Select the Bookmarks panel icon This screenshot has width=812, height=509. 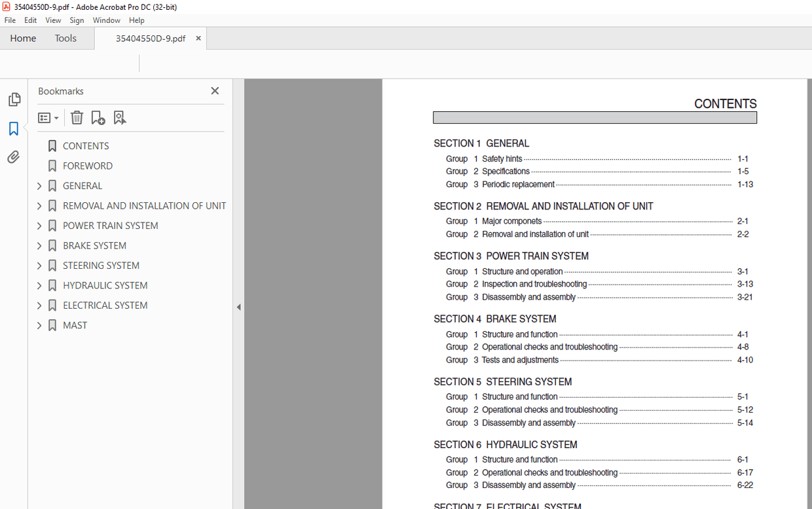14,129
